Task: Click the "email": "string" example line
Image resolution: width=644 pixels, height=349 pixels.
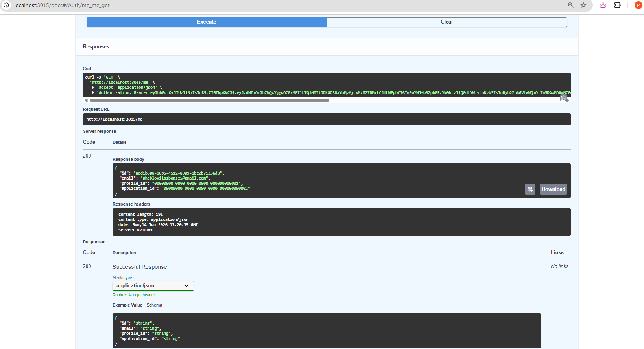Action: 140,328
